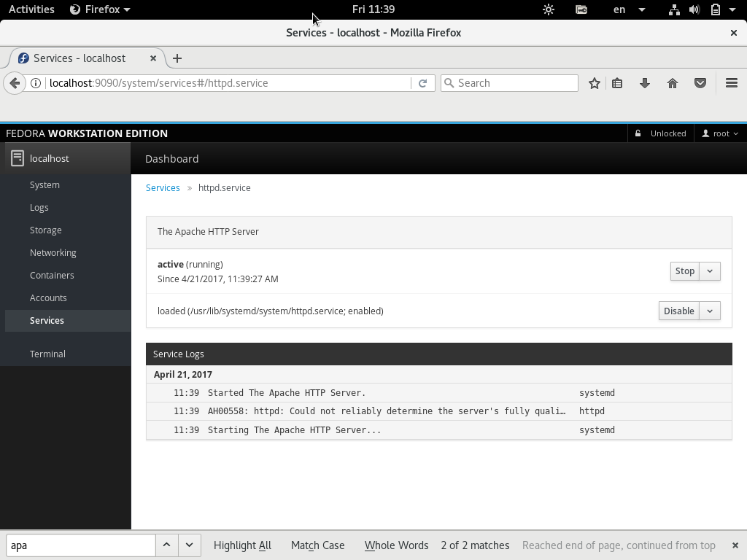Expand the dropdown arrow next to Disable
The image size is (747, 560).
point(710,311)
